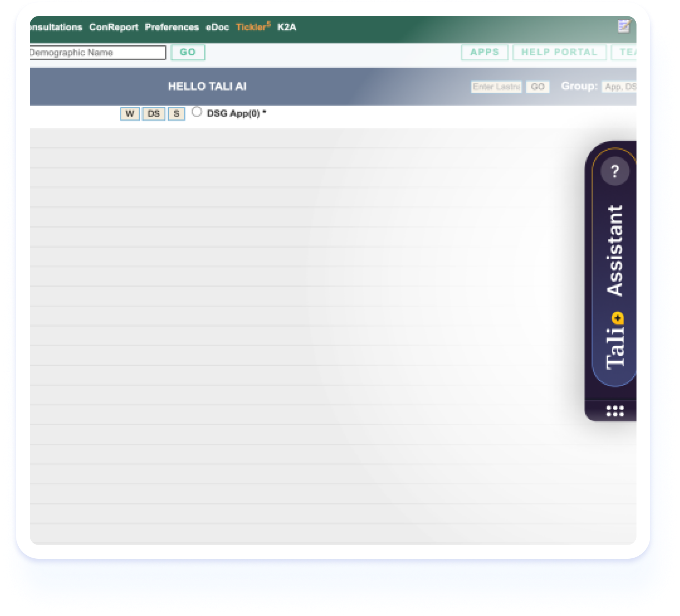Click the W week view button
This screenshot has height=616, width=680.
[x=130, y=114]
